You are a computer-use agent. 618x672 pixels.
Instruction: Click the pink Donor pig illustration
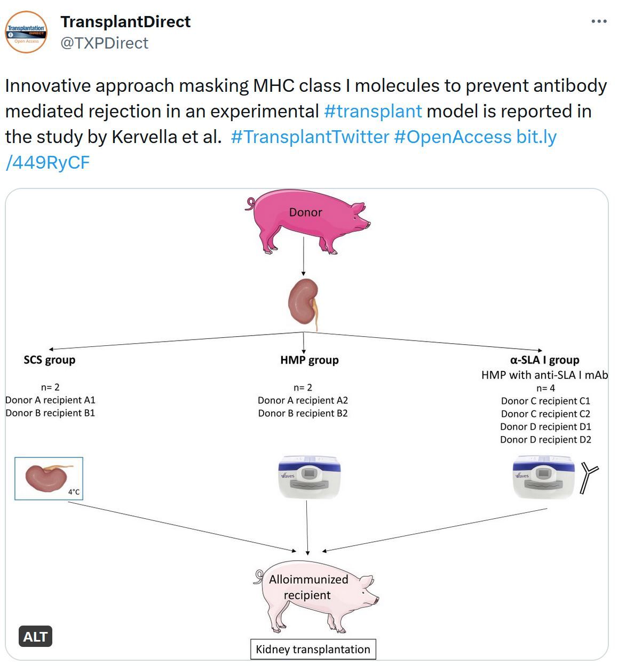307,220
